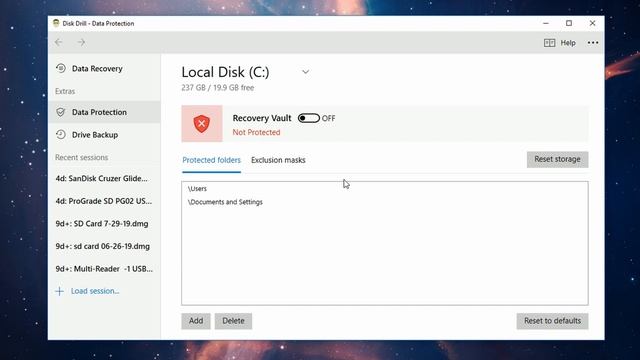
Task: Open the Help book icon
Action: point(549,43)
